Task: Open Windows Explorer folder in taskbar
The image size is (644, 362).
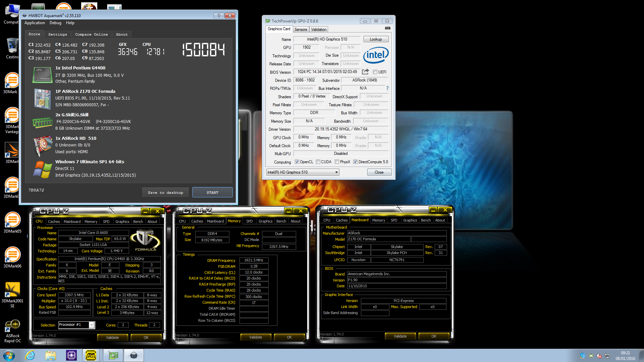Action: 51,355
